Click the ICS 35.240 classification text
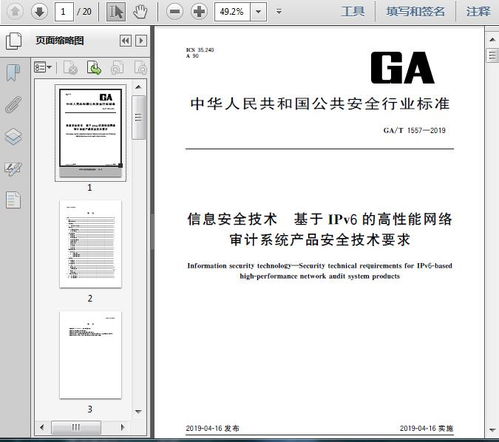This screenshot has height=442, width=499. pyautogui.click(x=200, y=50)
